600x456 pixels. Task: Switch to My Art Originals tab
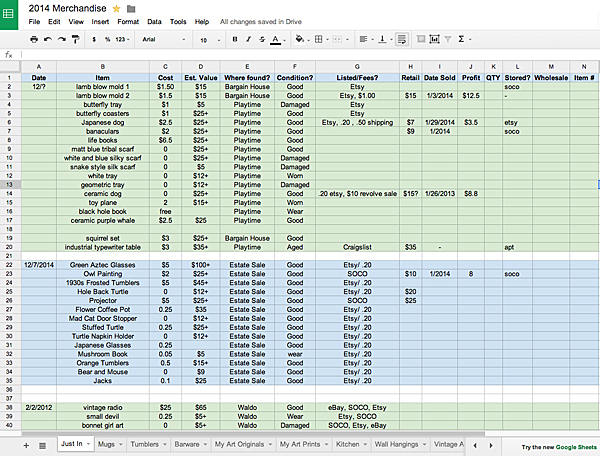pos(239,444)
